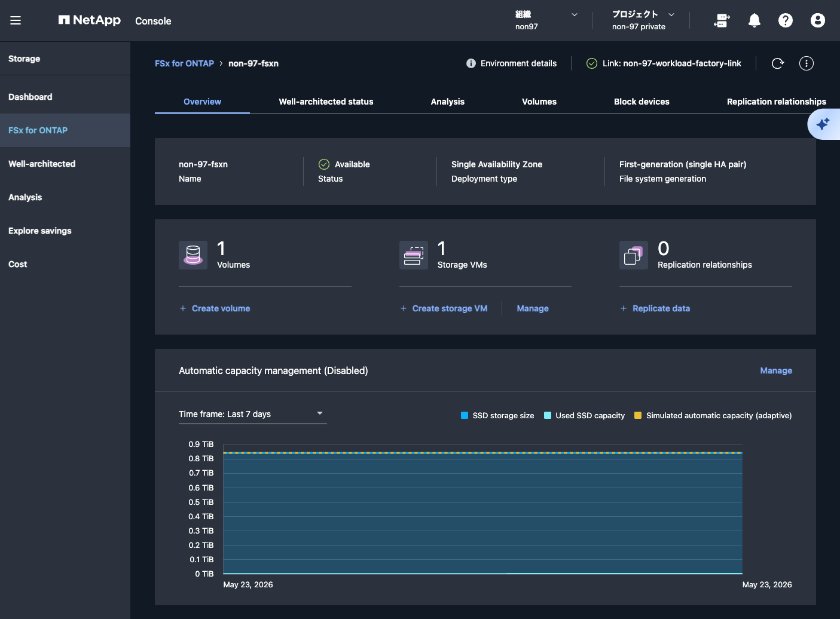The image size is (840, 619).
Task: Switch to the Overview tab
Action: pos(202,102)
